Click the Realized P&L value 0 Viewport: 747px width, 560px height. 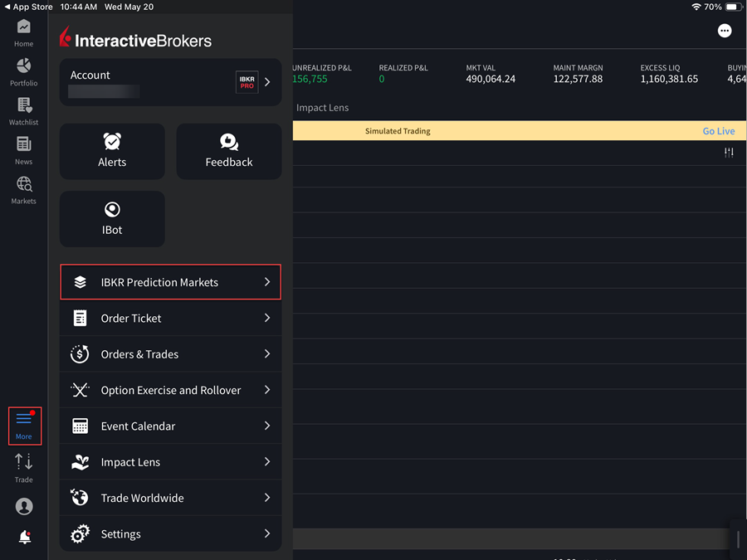coord(382,79)
